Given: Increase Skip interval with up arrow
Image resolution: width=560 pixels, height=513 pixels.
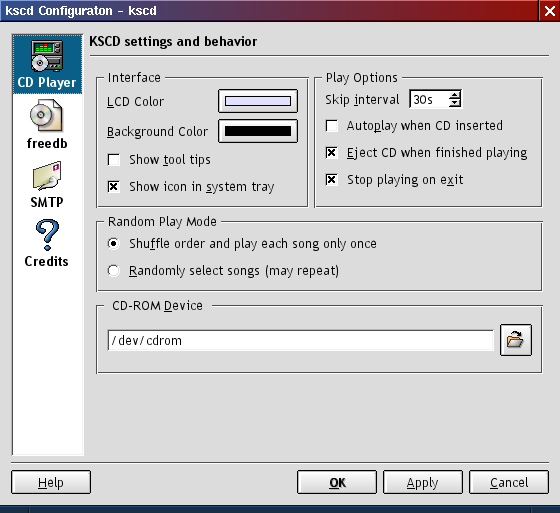Looking at the screenshot, I should click(x=454, y=95).
